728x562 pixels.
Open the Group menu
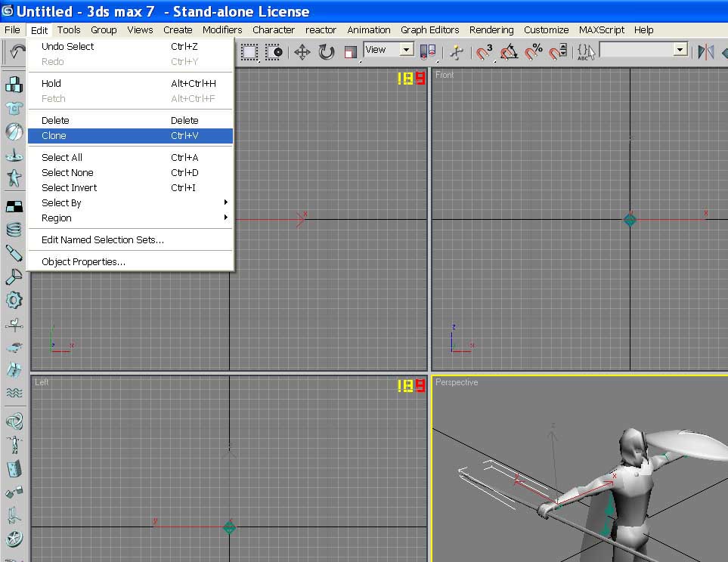coord(104,29)
